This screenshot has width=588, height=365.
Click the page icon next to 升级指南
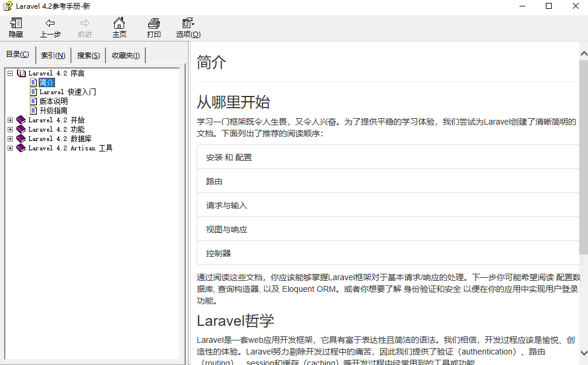point(34,110)
